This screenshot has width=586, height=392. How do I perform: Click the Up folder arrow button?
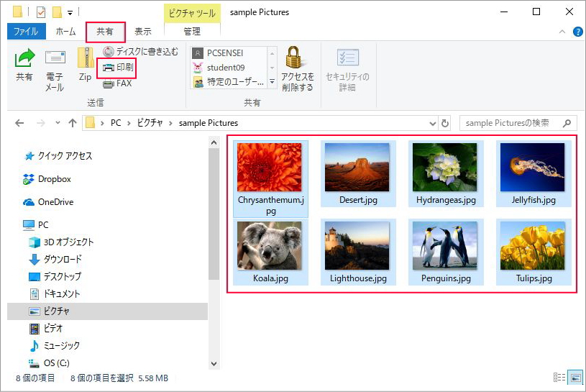[73, 123]
